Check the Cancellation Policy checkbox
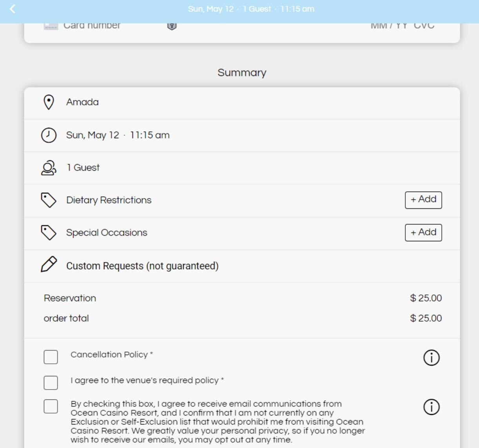479x448 pixels. [x=51, y=357]
